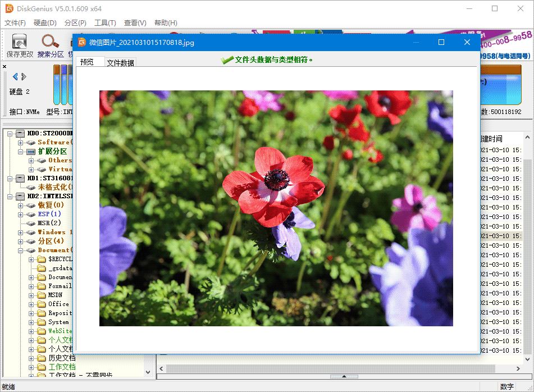Click the HD0 disk drive icon
The image size is (534, 392).
[20, 133]
